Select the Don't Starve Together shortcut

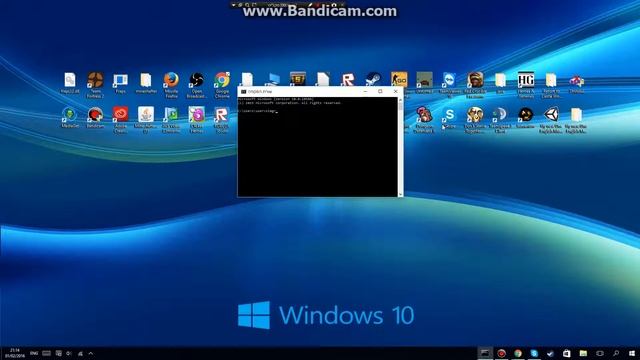475,120
